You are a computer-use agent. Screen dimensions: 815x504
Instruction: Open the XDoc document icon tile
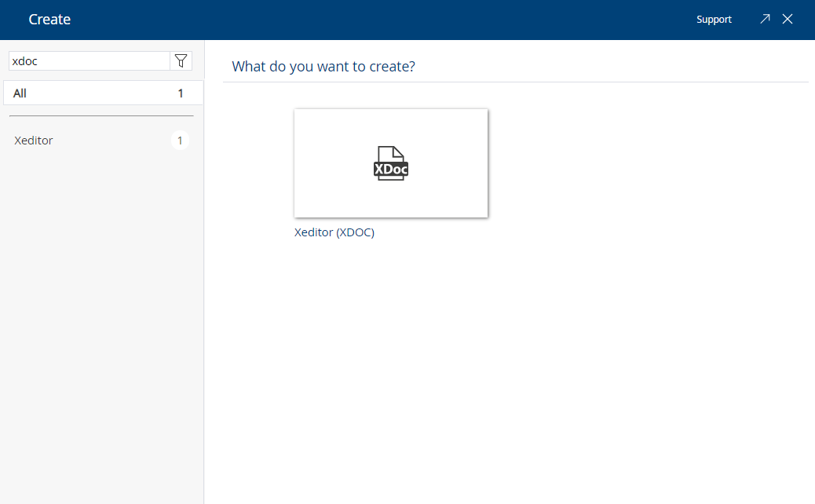pyautogui.click(x=391, y=163)
